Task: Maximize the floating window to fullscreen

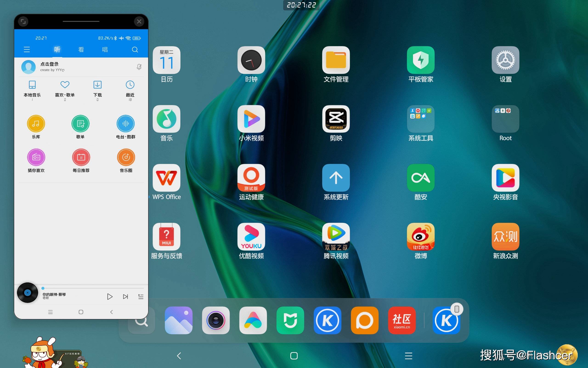Action: [23, 21]
